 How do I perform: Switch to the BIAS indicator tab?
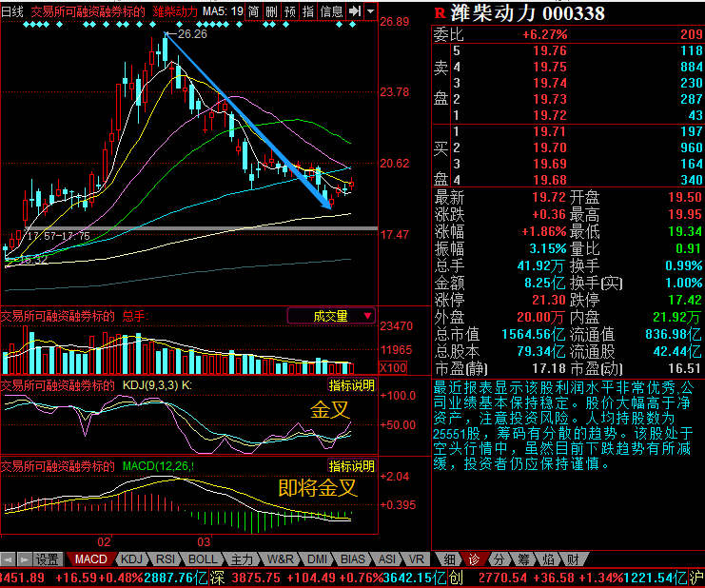click(x=352, y=559)
